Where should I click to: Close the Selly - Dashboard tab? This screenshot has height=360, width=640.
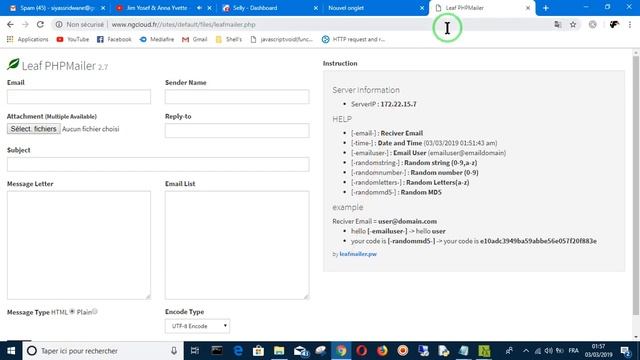[x=316, y=8]
